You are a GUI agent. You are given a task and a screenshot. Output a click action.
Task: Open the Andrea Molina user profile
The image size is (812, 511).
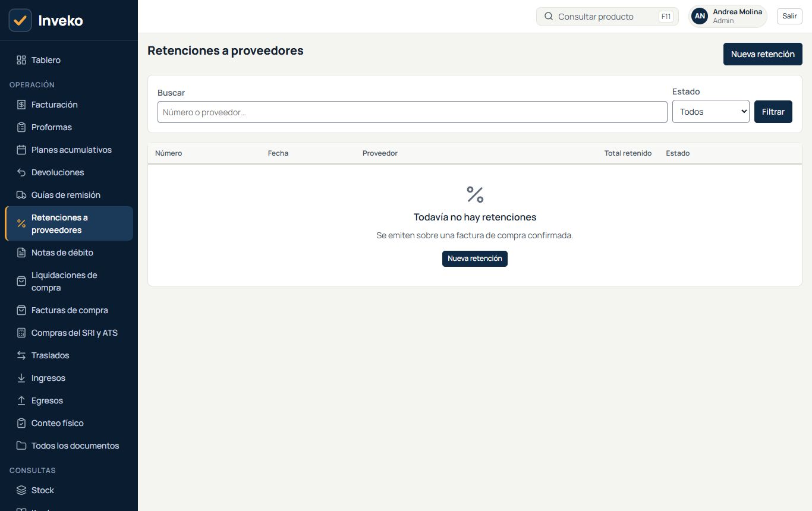point(728,17)
